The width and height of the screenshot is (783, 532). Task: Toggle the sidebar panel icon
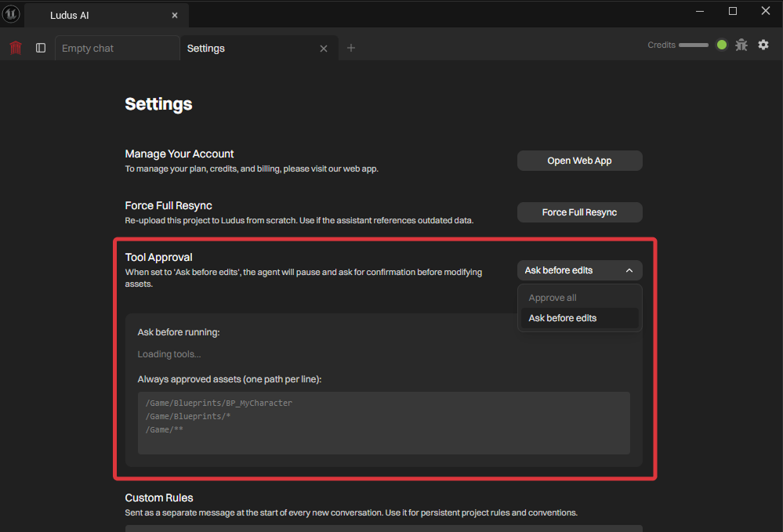coord(41,48)
